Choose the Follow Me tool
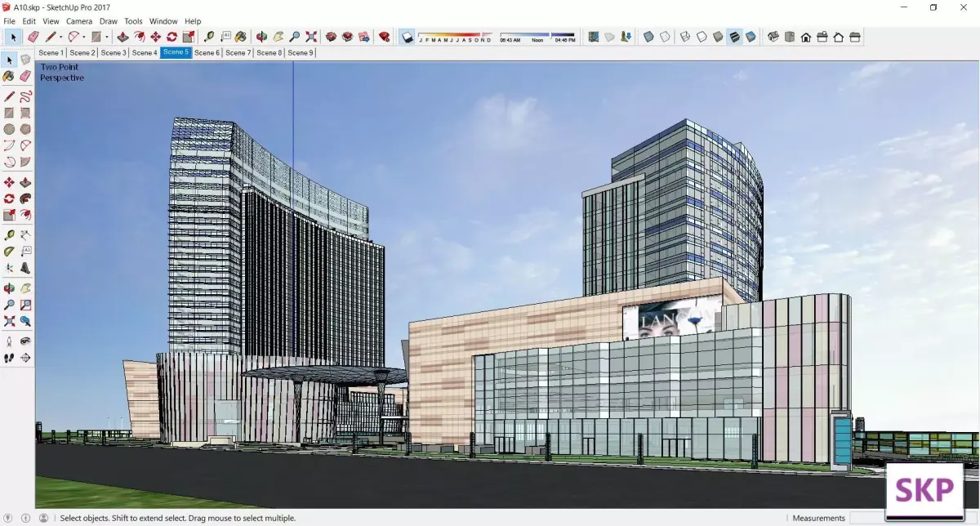The width and height of the screenshot is (980, 526). 25,198
